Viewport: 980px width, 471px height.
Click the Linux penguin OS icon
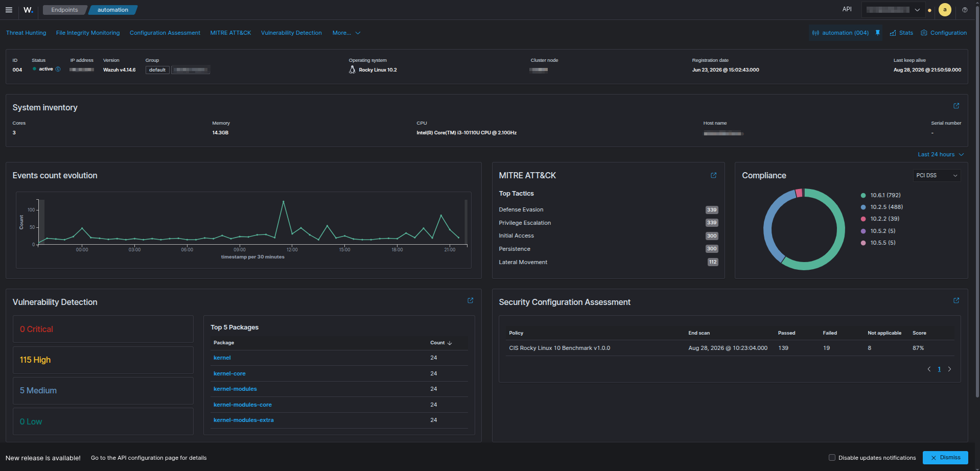[352, 69]
